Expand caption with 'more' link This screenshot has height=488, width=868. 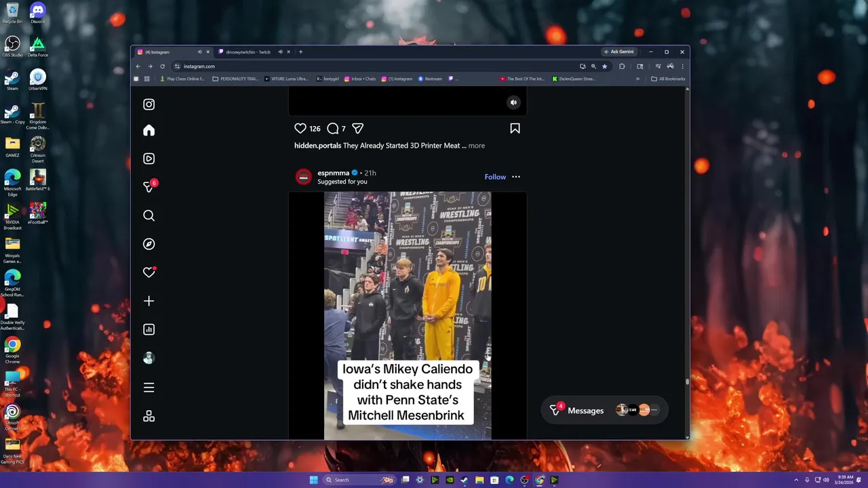click(476, 145)
